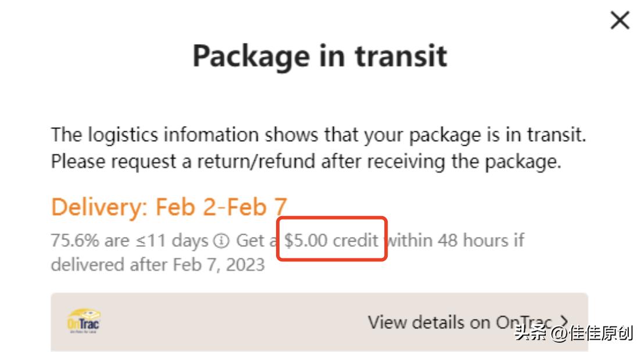Click the within 48 hours if text

tap(456, 240)
